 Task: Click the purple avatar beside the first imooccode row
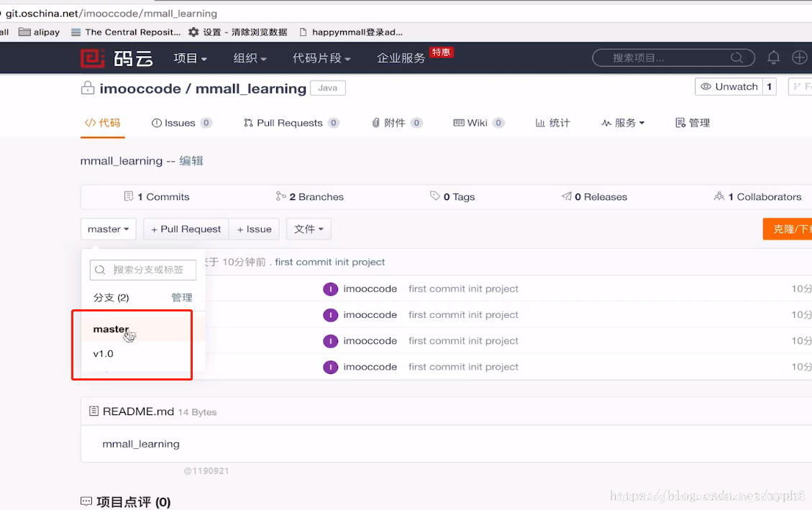click(x=330, y=289)
